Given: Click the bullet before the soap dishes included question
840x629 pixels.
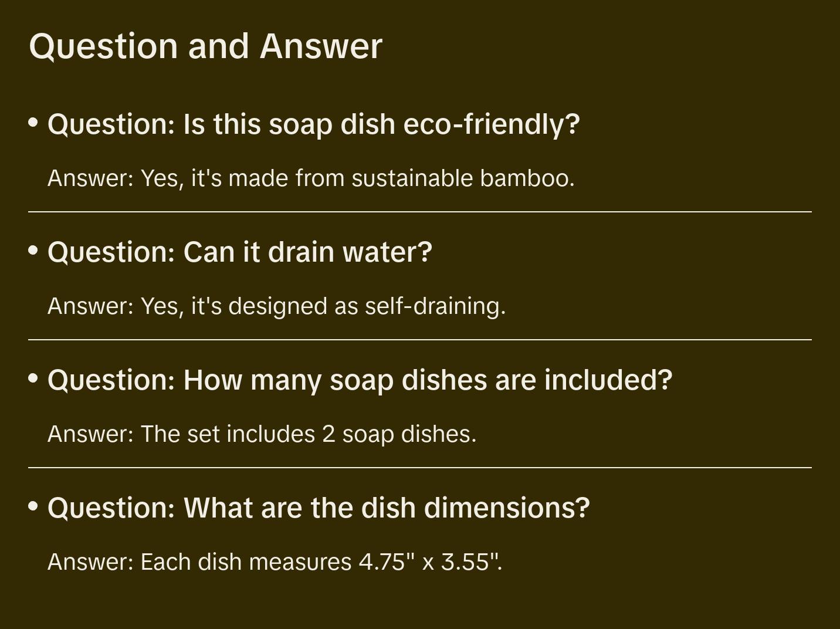Looking at the screenshot, I should 33,378.
